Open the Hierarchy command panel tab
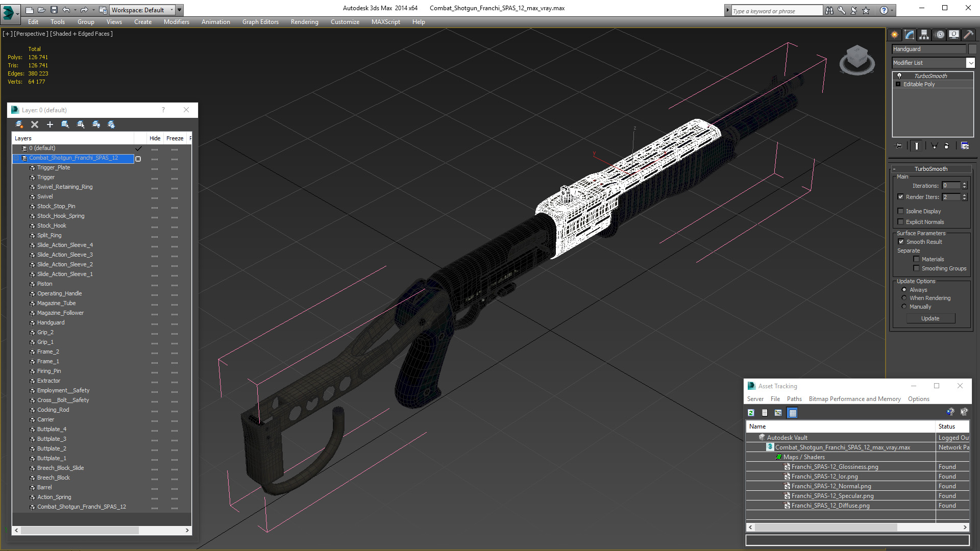 pyautogui.click(x=924, y=35)
